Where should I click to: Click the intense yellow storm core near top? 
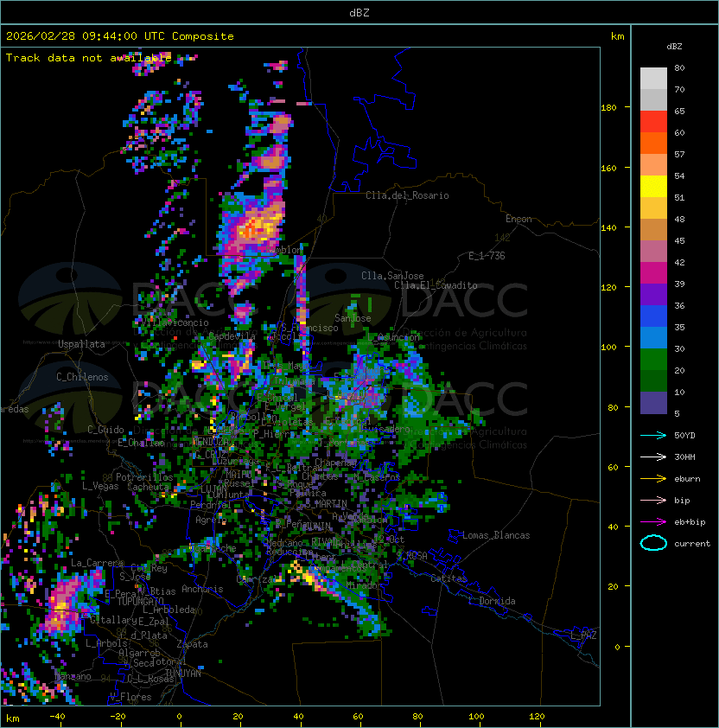click(x=254, y=228)
